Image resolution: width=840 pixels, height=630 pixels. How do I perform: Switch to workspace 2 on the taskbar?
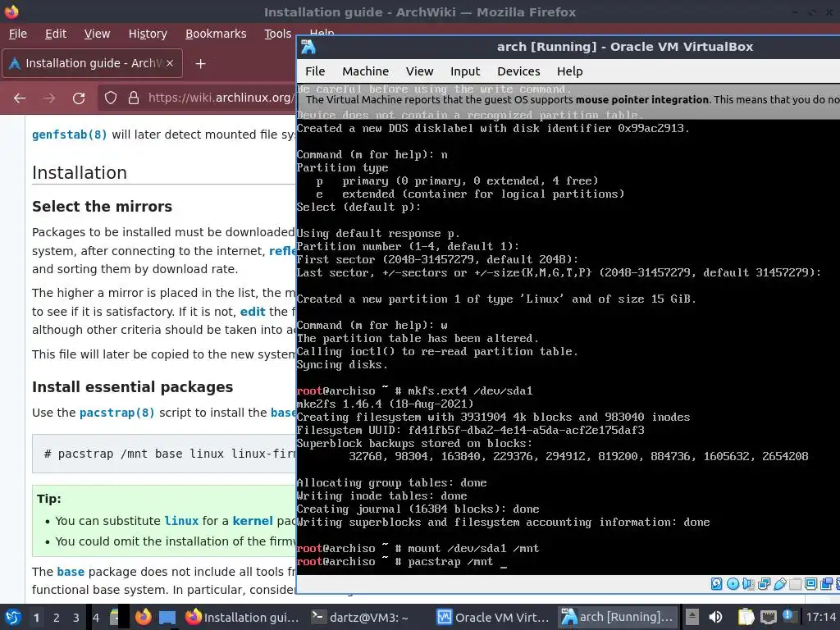(x=57, y=618)
